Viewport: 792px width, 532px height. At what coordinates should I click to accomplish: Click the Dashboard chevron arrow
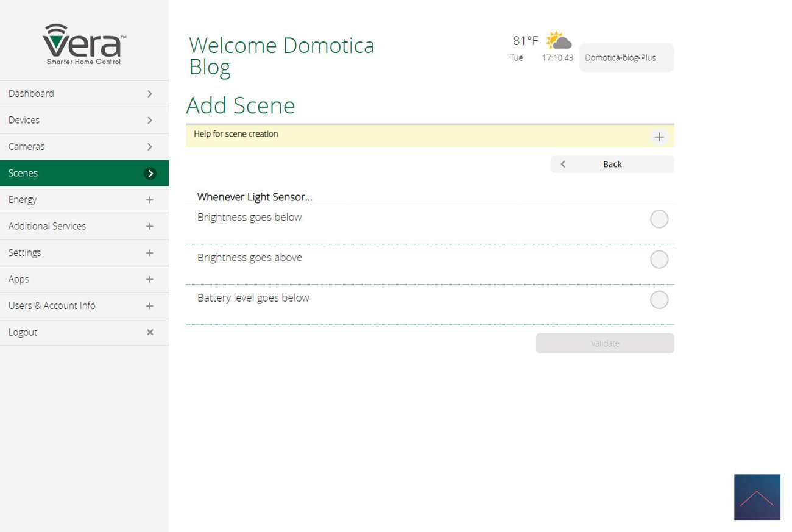[150, 94]
